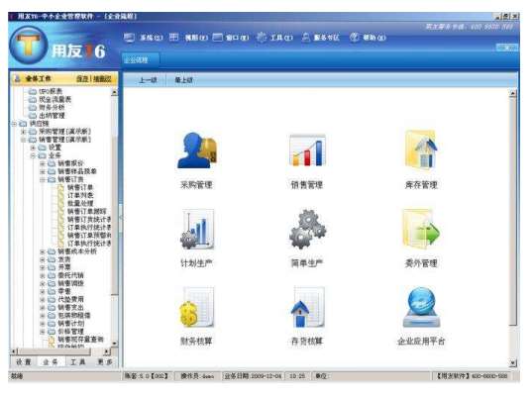Open the 工具(T) menu in top bar
This screenshot has width=532, height=399.
click(x=281, y=38)
